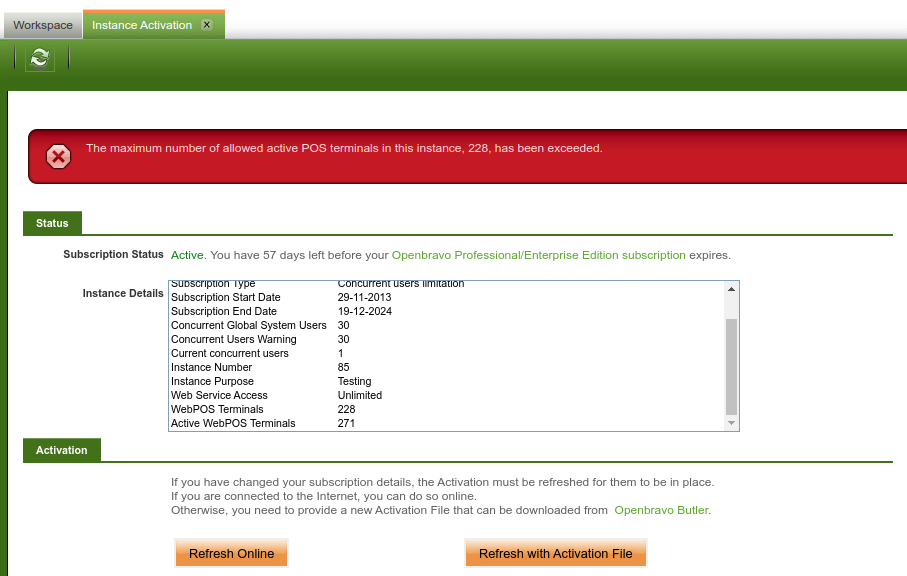Image resolution: width=907 pixels, height=576 pixels.
Task: Click the 'Web Service Access' label
Action: (x=219, y=395)
